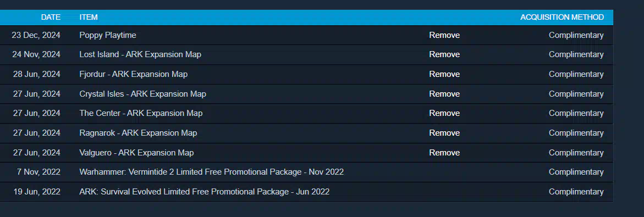Click the 7 Nov, 2022 date cell
Image resolution: width=644 pixels, height=217 pixels.
[38, 173]
